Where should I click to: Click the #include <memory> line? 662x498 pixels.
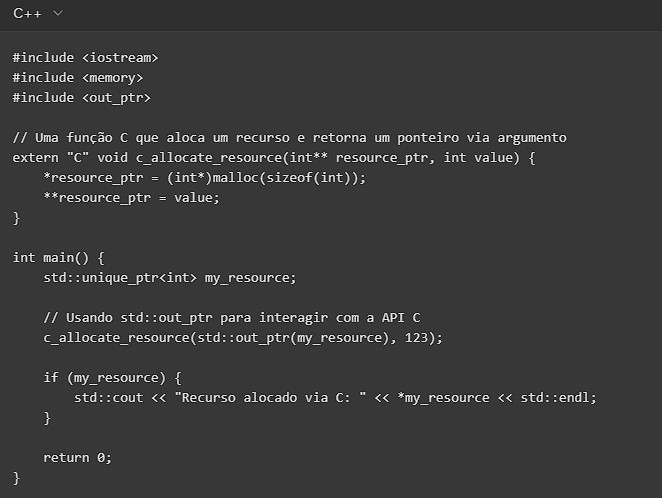(x=78, y=77)
